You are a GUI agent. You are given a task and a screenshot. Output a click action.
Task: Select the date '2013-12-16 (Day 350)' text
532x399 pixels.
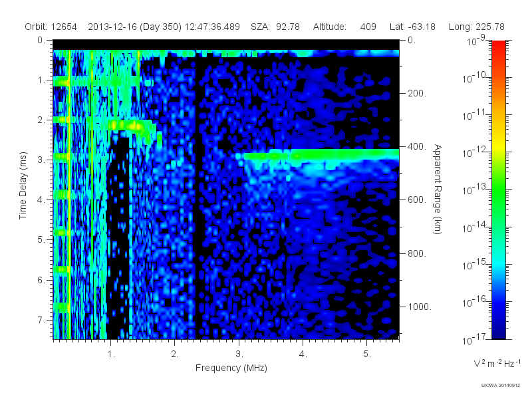135,27
